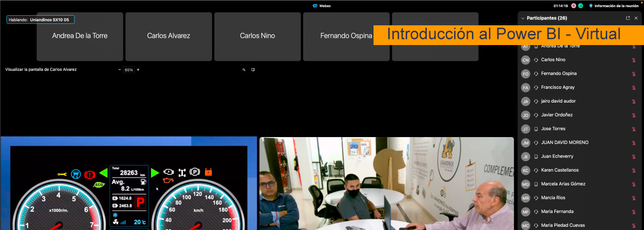Click FA avatar of Francisco Agray
The image size is (644, 230).
click(x=526, y=87)
